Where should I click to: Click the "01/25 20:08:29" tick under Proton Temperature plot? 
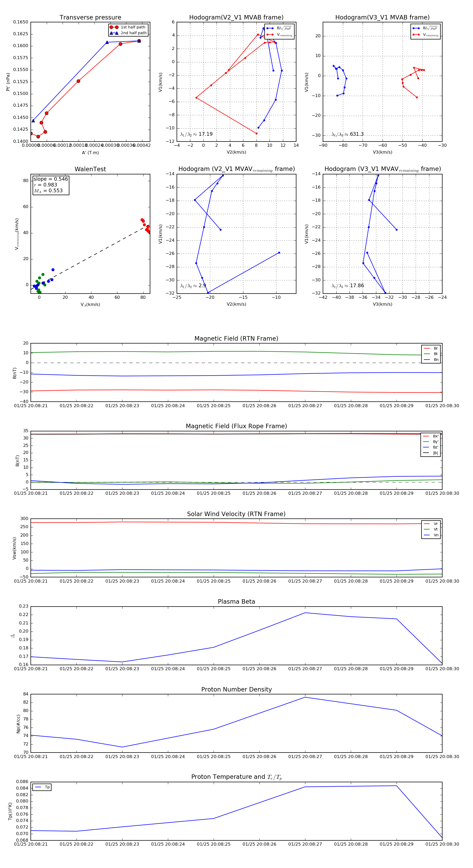click(x=397, y=844)
